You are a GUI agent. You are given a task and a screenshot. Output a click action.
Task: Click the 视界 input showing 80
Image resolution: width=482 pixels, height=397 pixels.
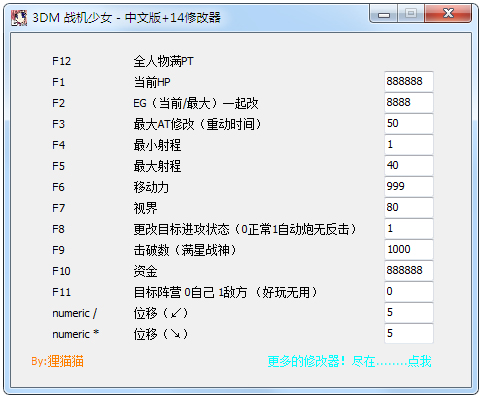(409, 207)
